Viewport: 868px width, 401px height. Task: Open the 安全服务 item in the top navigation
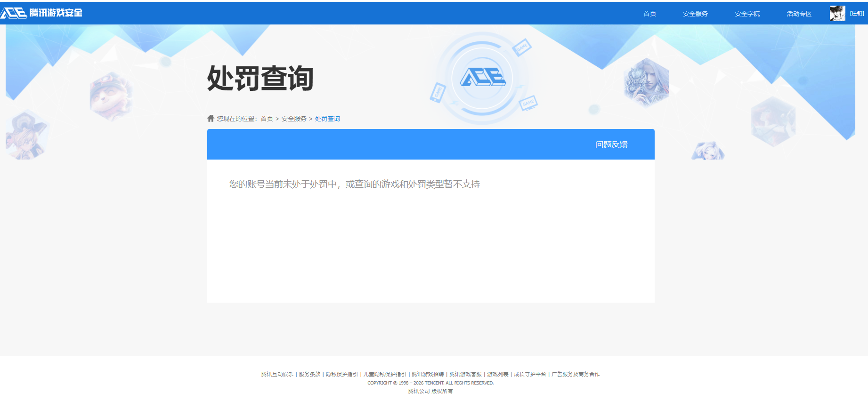coord(695,14)
